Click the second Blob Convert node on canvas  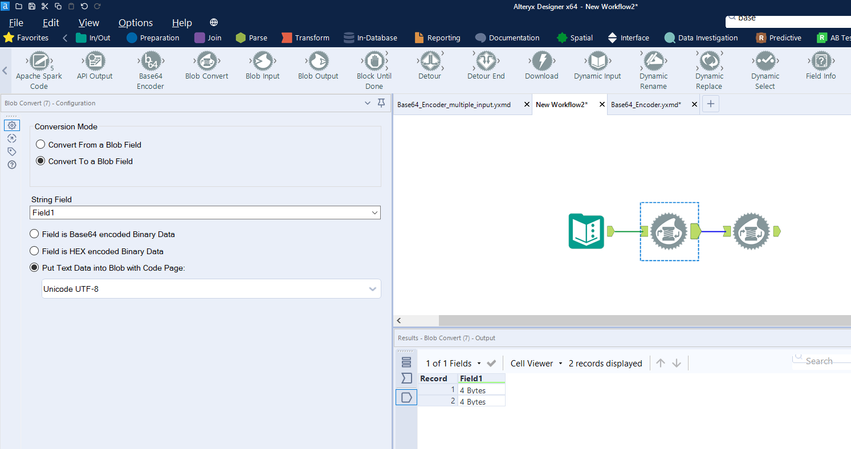click(x=752, y=231)
